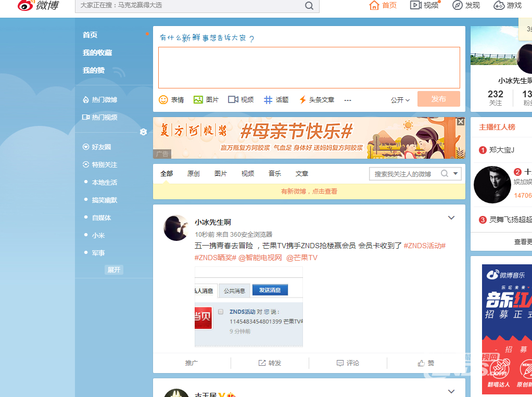Open the #ZNDS活动# hashtag link
Screen dimensions: 532x397
coord(424,246)
